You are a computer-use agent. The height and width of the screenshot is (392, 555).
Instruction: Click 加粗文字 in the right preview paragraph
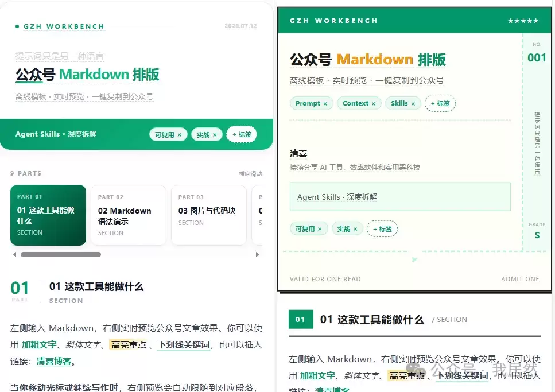[x=317, y=376]
